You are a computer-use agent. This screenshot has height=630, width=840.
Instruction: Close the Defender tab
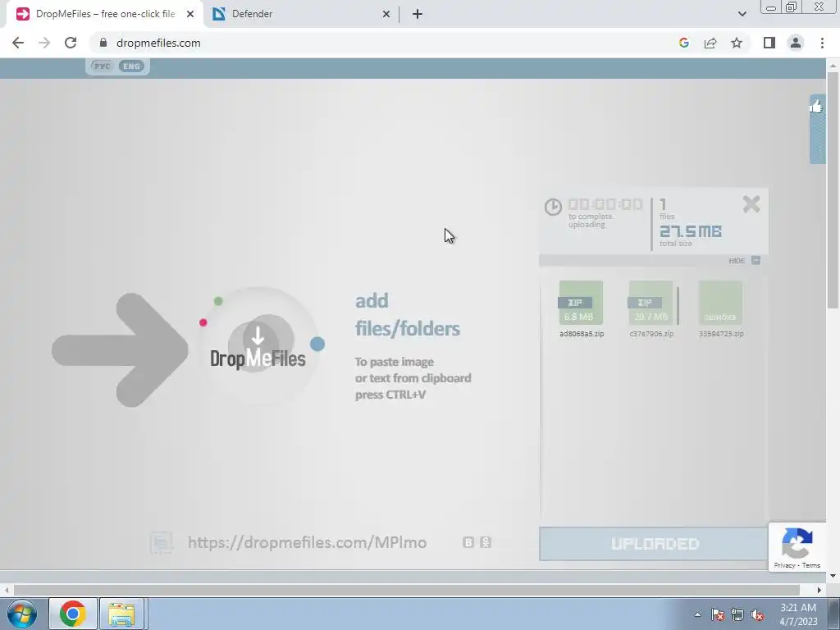[x=386, y=14]
